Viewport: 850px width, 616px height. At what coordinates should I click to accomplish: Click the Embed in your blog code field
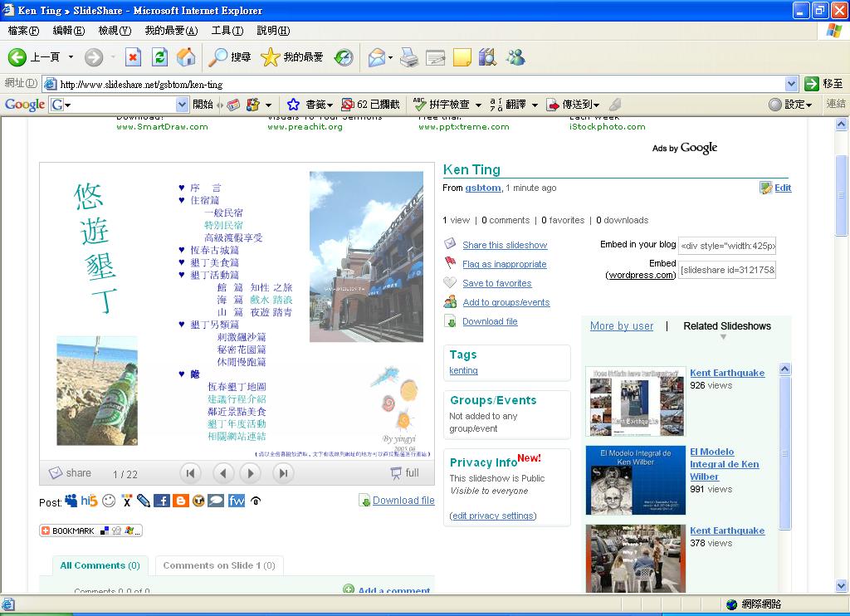(727, 246)
